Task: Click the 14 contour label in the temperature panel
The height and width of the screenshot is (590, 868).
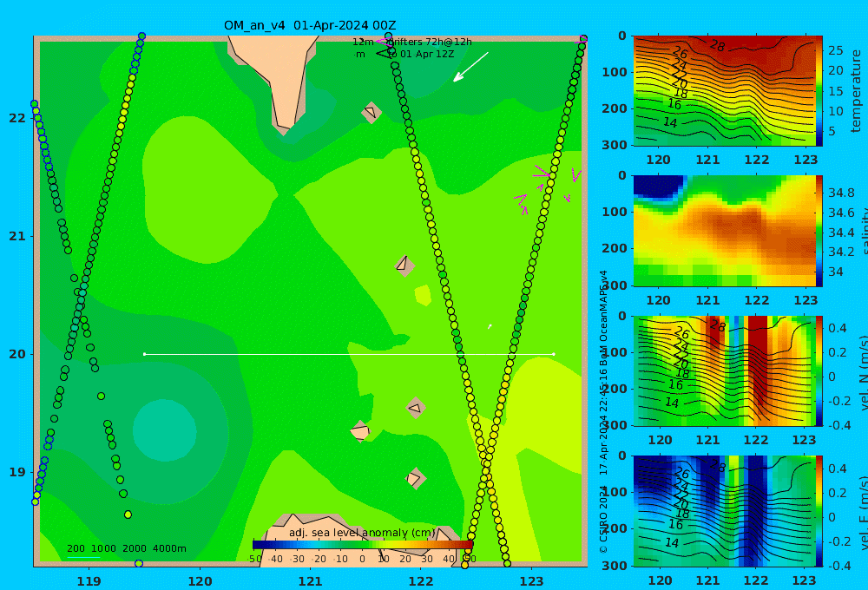Action: click(670, 122)
